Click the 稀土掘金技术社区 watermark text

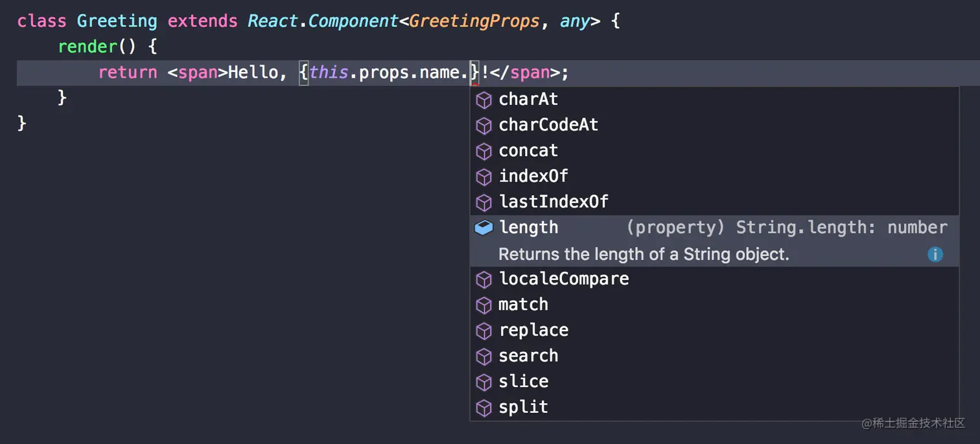coord(915,424)
